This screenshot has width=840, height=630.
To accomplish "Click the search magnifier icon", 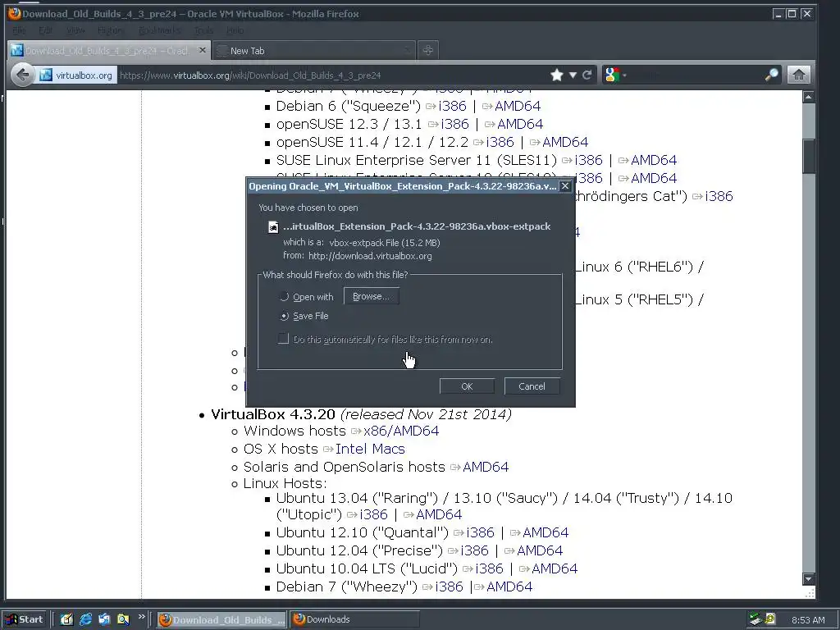I will (771, 75).
